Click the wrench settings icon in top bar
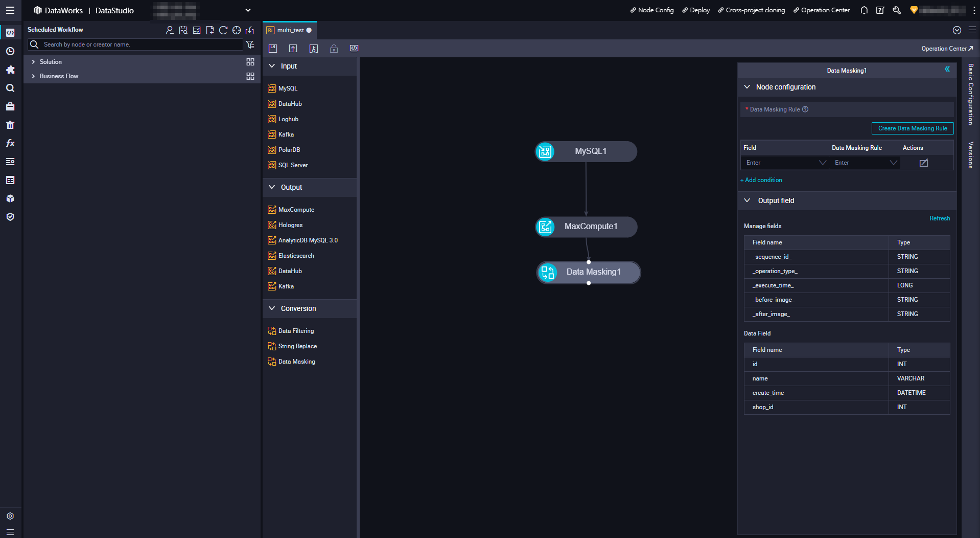This screenshot has height=538, width=980. coord(896,10)
